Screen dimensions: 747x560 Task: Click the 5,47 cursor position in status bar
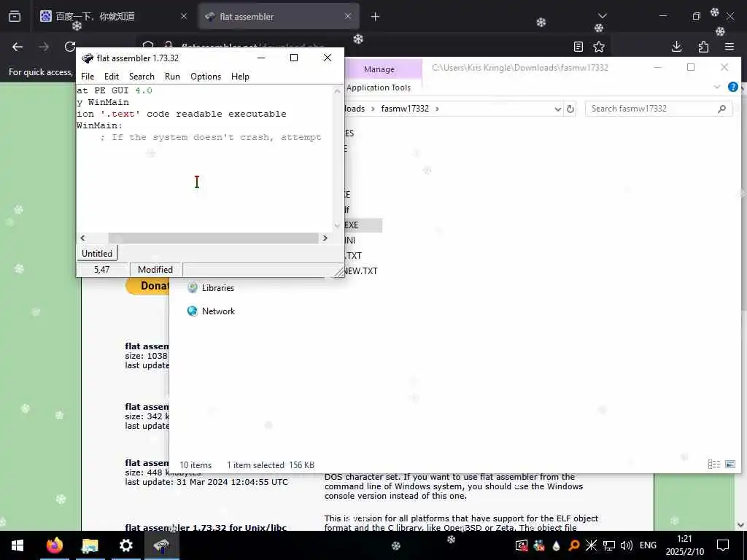102,270
